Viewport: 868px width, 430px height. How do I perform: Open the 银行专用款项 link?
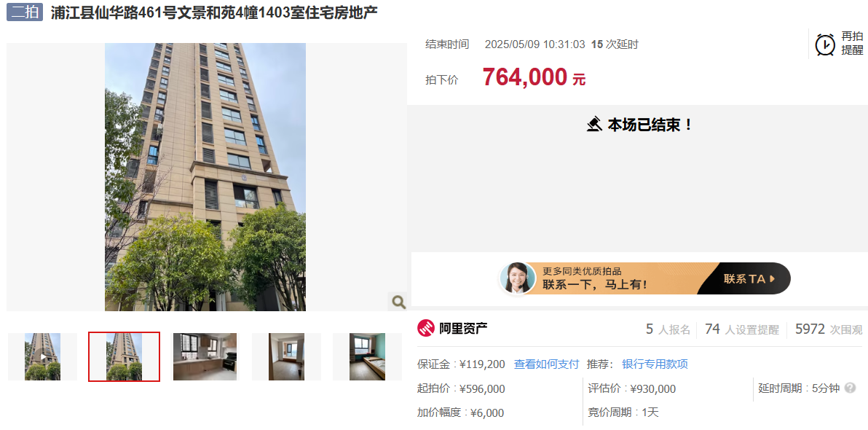coord(655,364)
